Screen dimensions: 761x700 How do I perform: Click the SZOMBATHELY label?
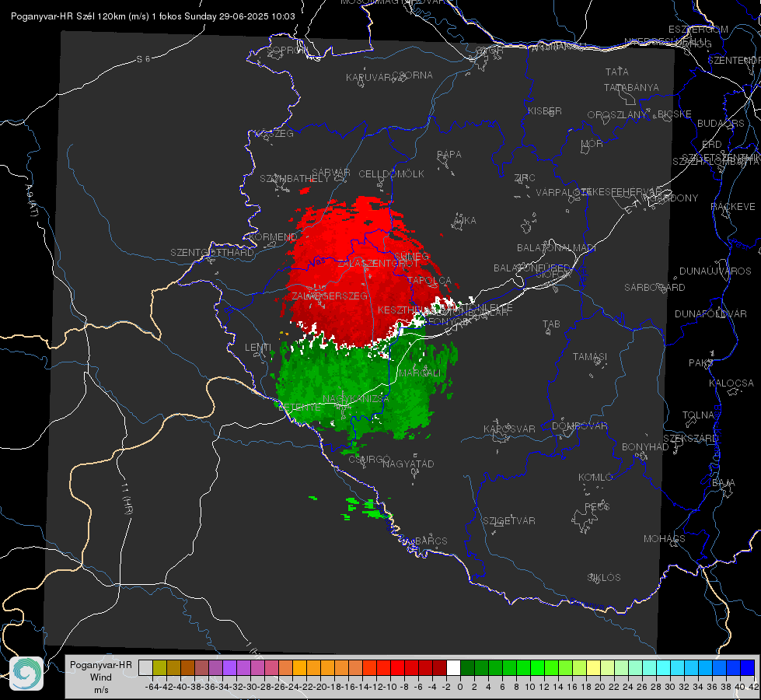coord(295,178)
